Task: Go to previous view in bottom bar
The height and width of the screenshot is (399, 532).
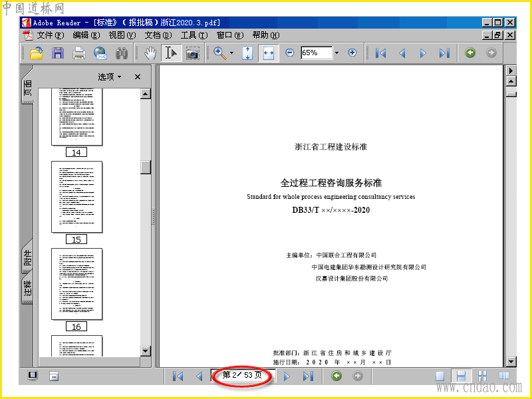Action: click(336, 376)
